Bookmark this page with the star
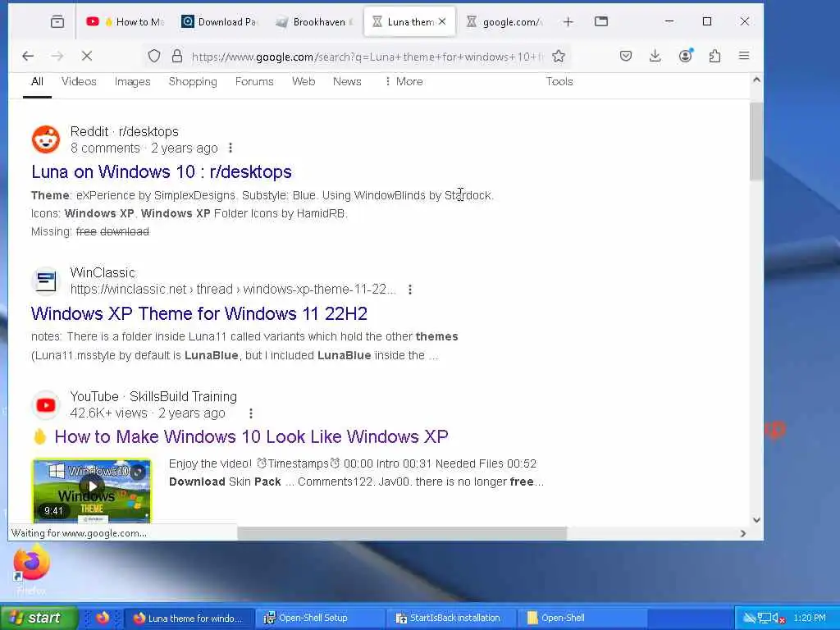Screen dimensions: 840x630 (x=559, y=57)
